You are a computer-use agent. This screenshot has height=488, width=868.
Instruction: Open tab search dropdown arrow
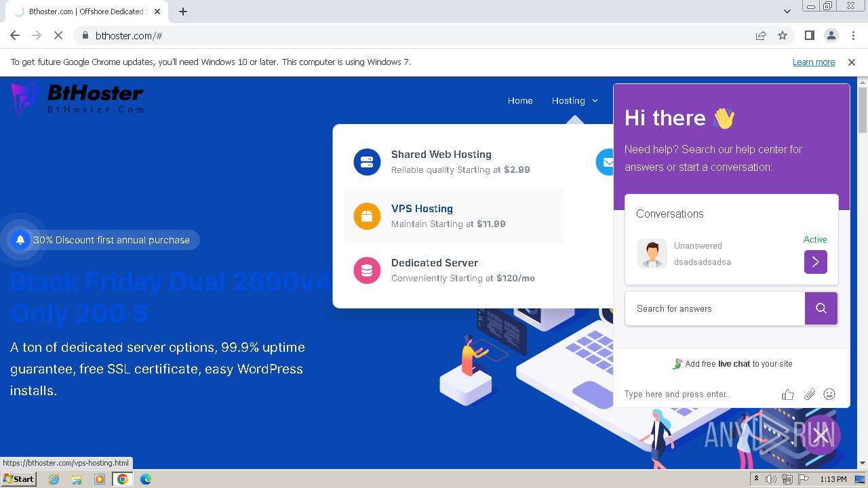point(787,11)
